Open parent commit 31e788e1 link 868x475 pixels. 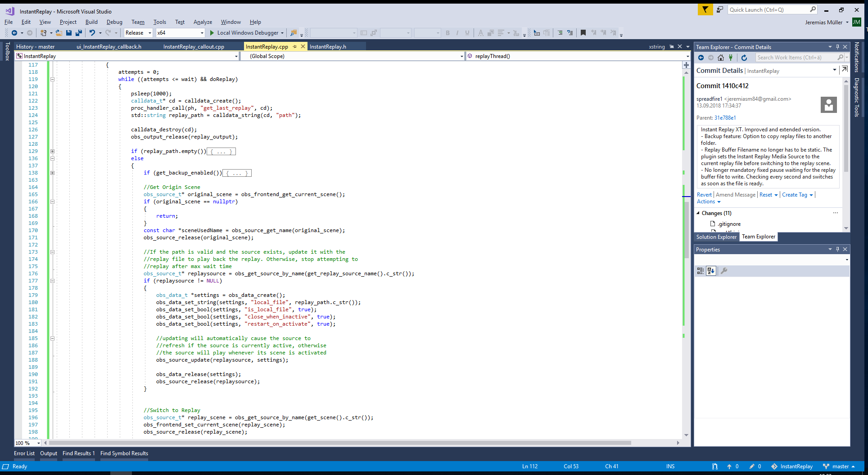[725, 118]
